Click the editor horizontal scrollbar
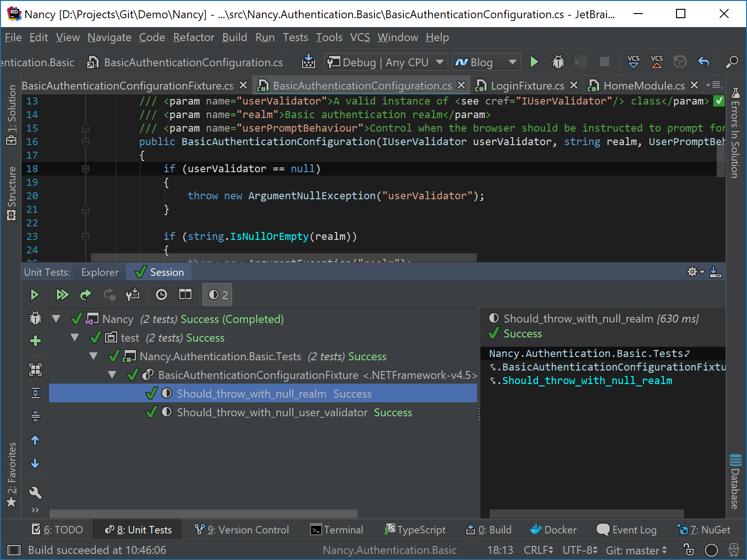The height and width of the screenshot is (560, 747). tap(283, 258)
